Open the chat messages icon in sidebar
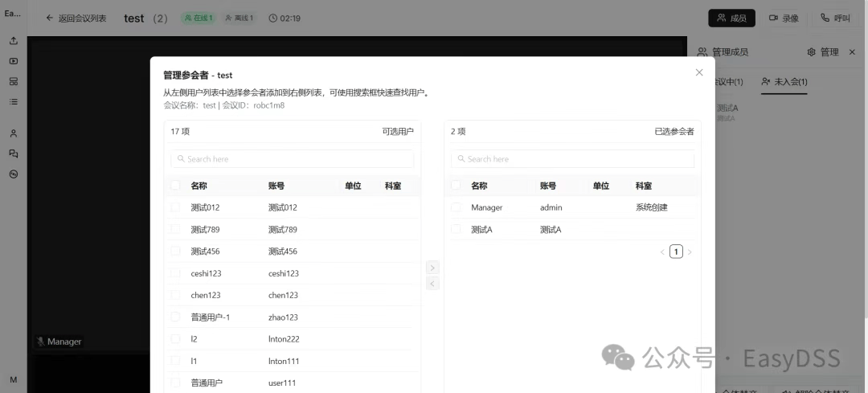868x393 pixels. pyautogui.click(x=14, y=154)
